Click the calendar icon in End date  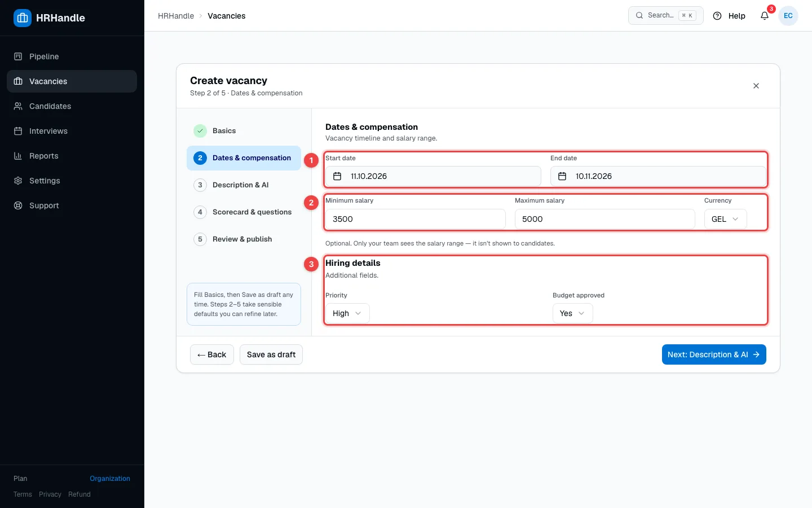point(562,176)
